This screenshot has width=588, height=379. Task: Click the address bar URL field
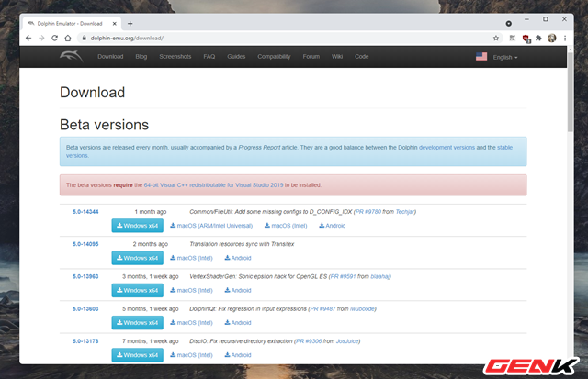285,38
